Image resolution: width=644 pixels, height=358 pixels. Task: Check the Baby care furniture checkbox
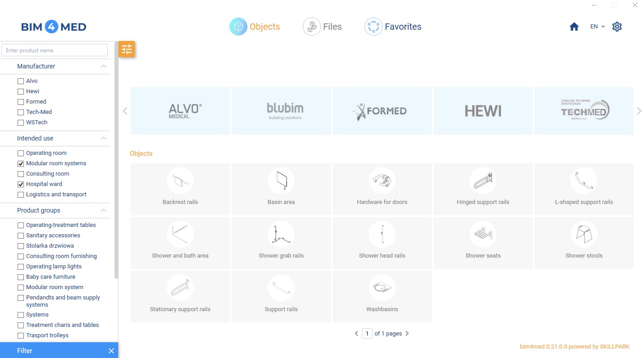pos(20,277)
